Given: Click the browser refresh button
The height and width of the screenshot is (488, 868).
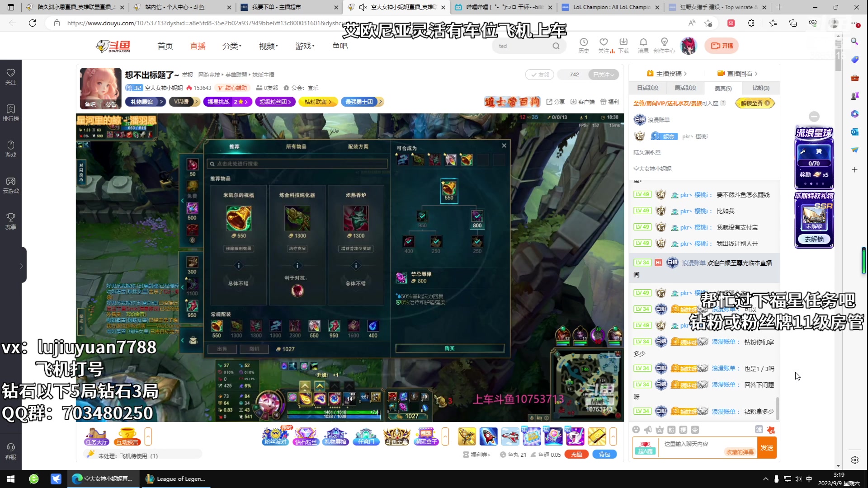Looking at the screenshot, I should coord(33,23).
